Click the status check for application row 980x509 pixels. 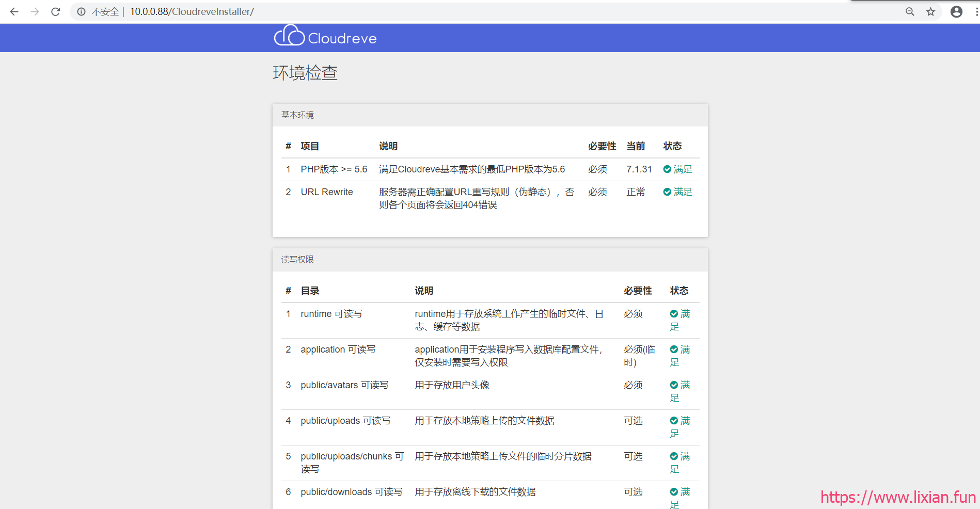674,349
